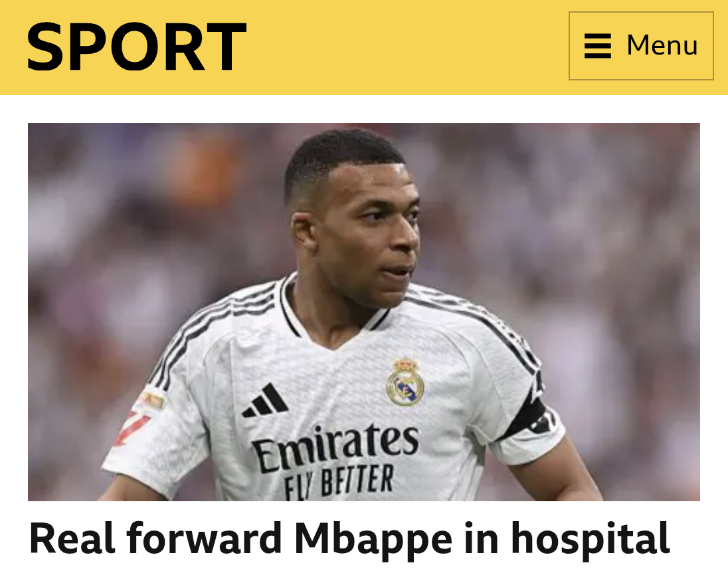Click the Adidas logo on the jersey

(x=266, y=400)
